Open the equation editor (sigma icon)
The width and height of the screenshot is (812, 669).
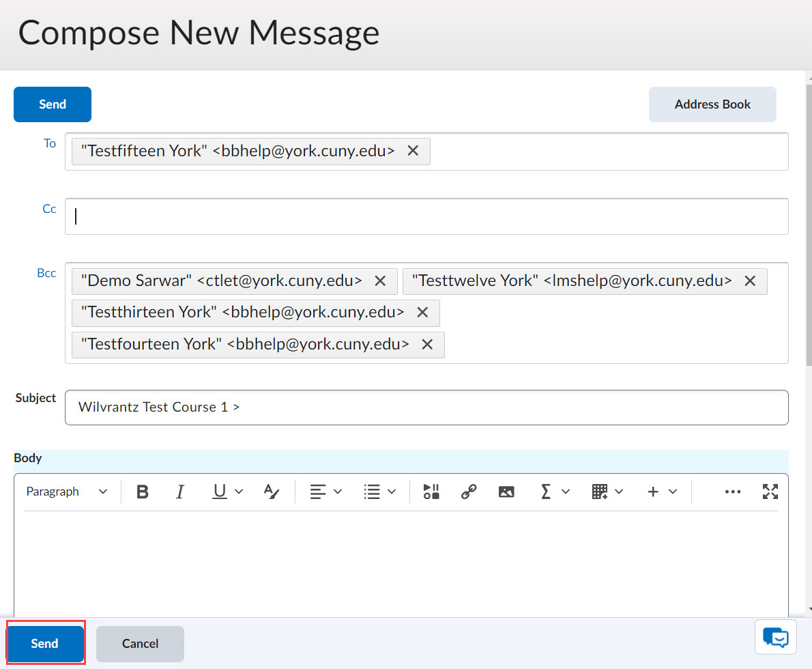tap(546, 491)
